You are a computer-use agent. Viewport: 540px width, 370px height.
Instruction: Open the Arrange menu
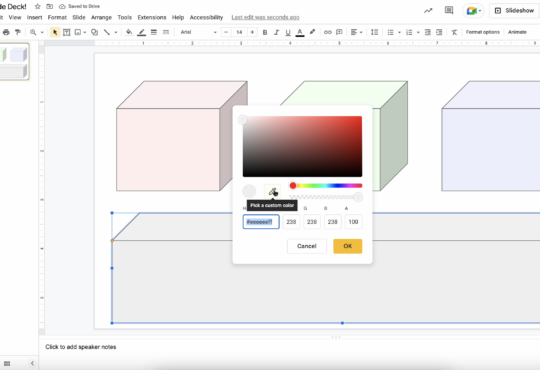[101, 17]
